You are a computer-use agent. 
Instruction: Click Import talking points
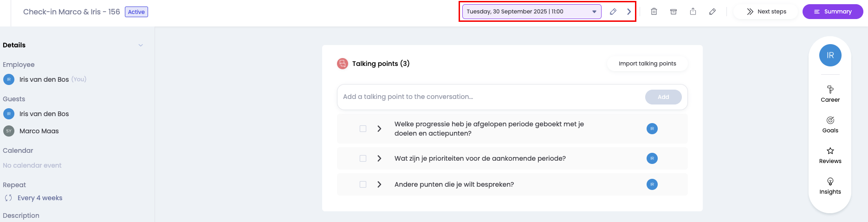coord(647,64)
